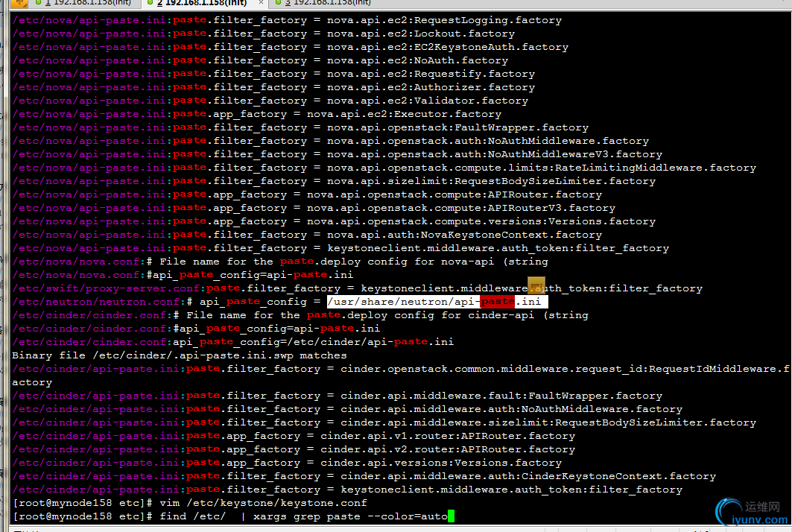Click the nova.api.ec2:Lockout.factory line
This screenshot has height=532, width=792.
point(263,34)
